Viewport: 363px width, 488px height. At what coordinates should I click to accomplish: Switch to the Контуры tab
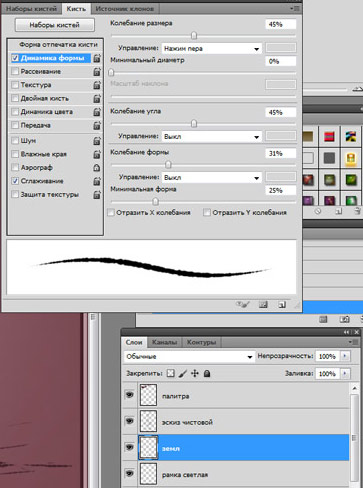tap(201, 342)
